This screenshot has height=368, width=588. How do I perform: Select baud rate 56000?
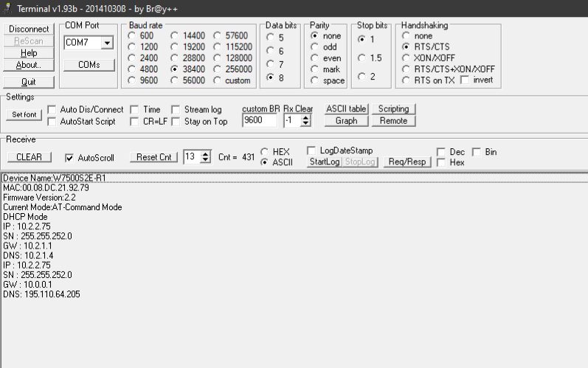[174, 80]
